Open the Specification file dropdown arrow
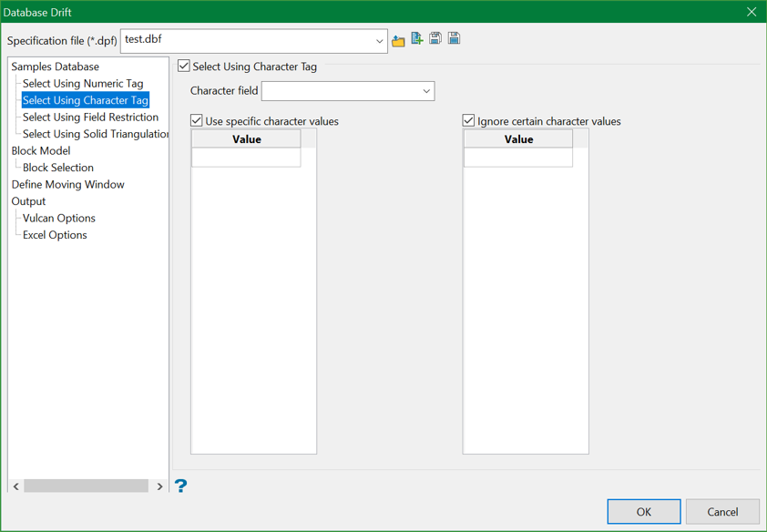 click(x=379, y=41)
